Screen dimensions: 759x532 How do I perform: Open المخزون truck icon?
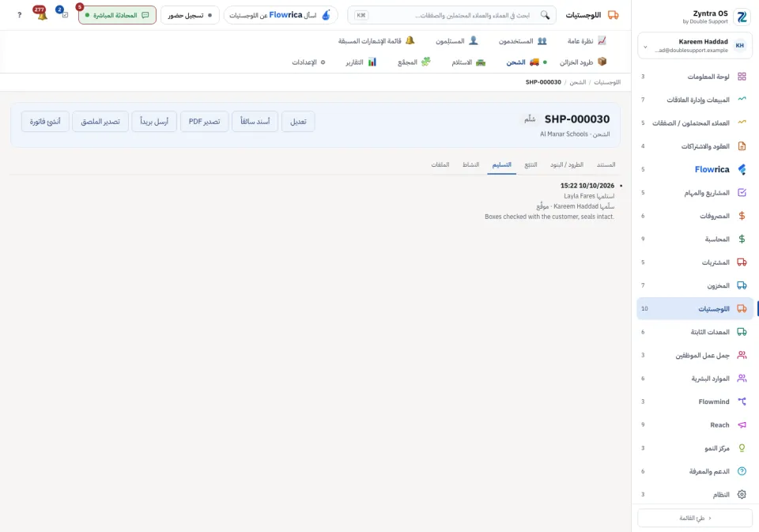coord(742,285)
